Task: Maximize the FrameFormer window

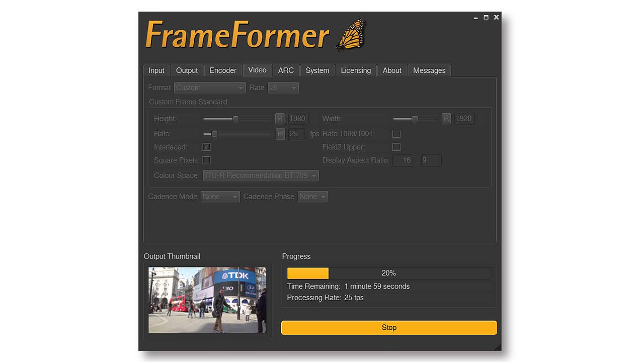Action: click(486, 18)
